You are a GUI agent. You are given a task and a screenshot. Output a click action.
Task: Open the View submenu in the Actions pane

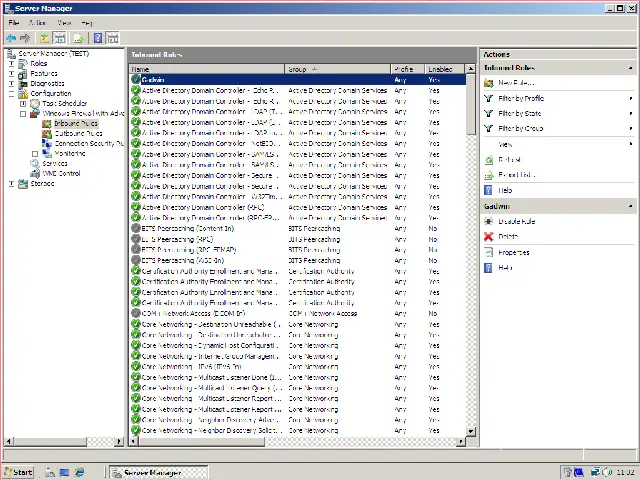click(505, 144)
